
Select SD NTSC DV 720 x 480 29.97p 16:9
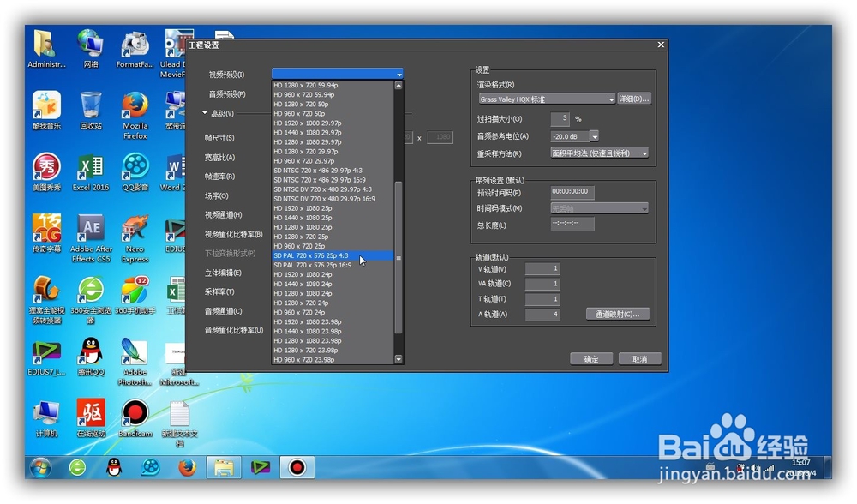[333, 199]
